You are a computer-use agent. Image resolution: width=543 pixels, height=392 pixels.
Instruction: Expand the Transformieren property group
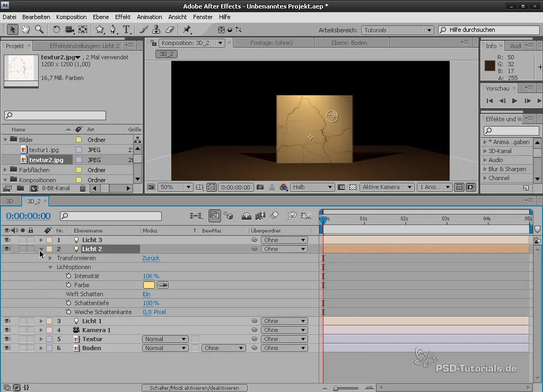(x=50, y=258)
